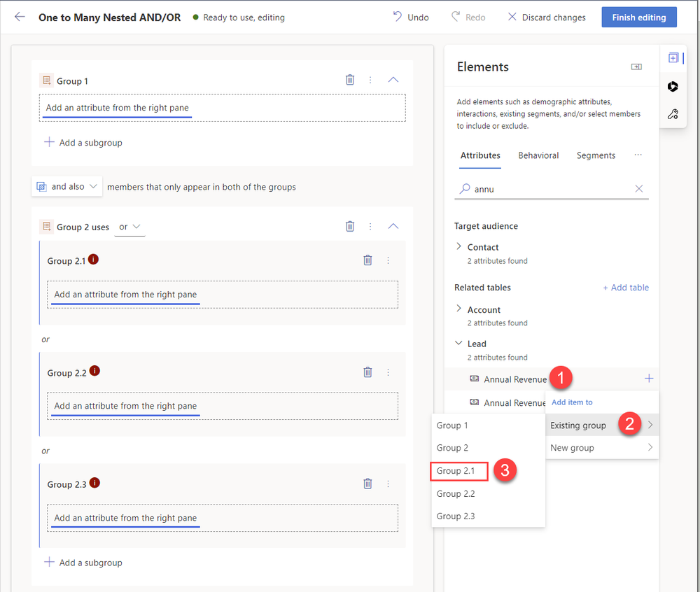This screenshot has width=700, height=592.
Task: Delete Group 2.3 with the trash icon
Action: (367, 484)
